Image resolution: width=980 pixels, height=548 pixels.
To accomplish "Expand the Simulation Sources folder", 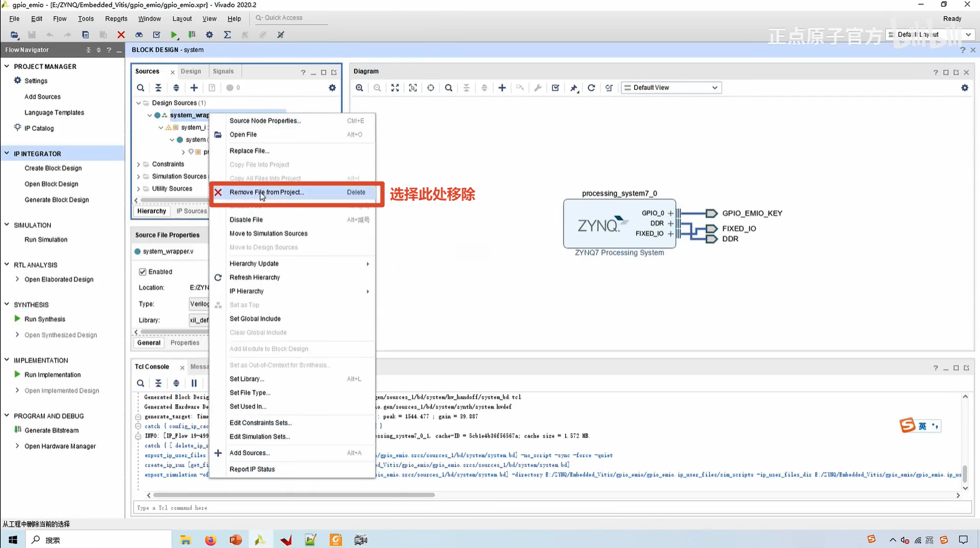I will tap(138, 176).
